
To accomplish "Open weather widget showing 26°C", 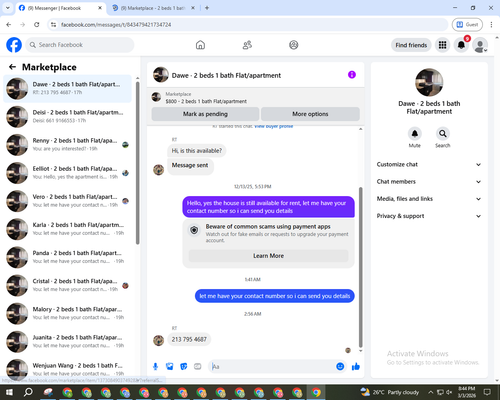I will click(x=389, y=392).
